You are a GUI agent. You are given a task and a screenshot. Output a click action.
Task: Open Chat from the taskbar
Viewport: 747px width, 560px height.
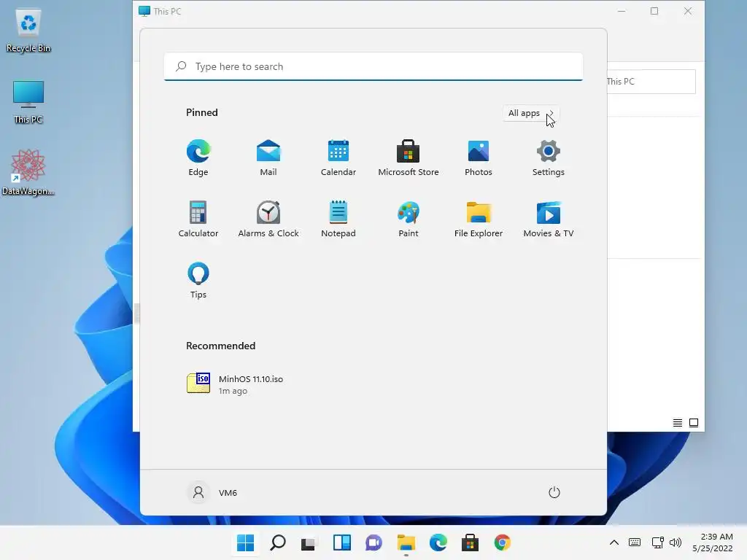pos(374,542)
